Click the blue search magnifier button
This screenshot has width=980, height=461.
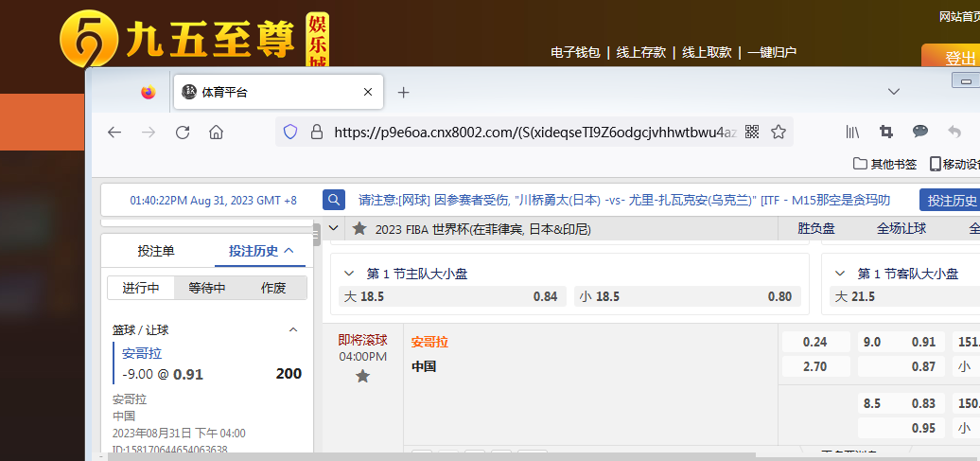click(334, 200)
